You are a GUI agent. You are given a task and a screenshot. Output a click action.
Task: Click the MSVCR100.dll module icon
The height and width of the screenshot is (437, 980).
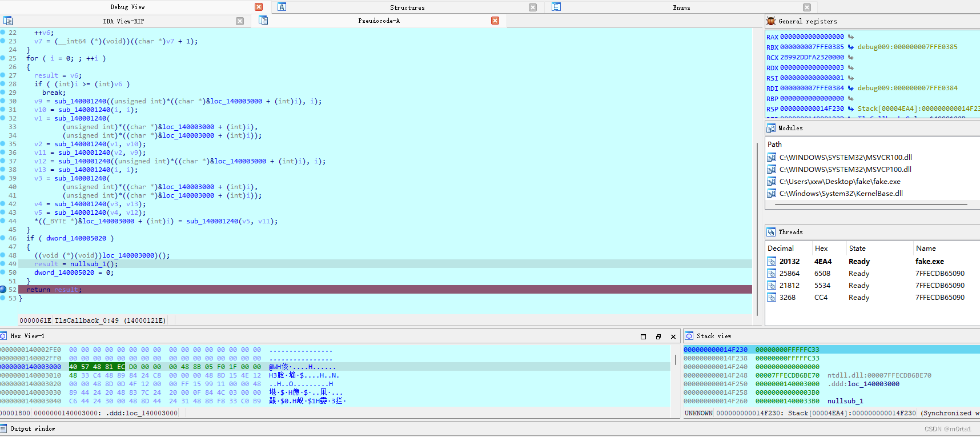(x=772, y=158)
